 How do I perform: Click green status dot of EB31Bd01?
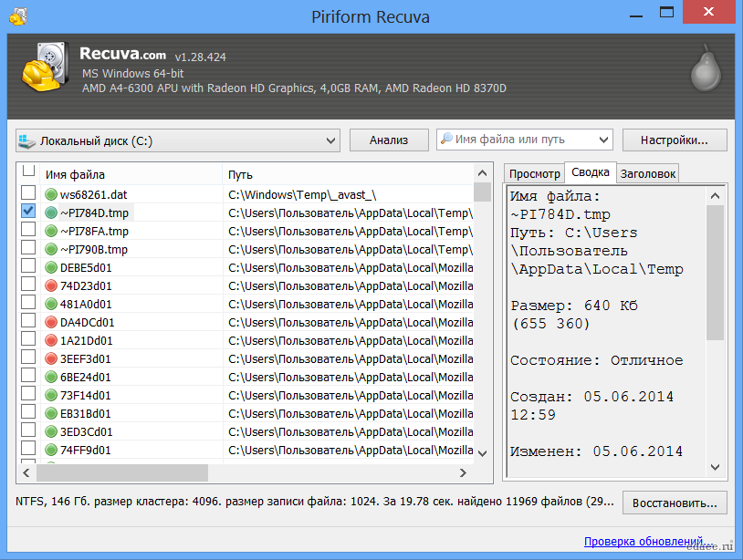point(51,413)
